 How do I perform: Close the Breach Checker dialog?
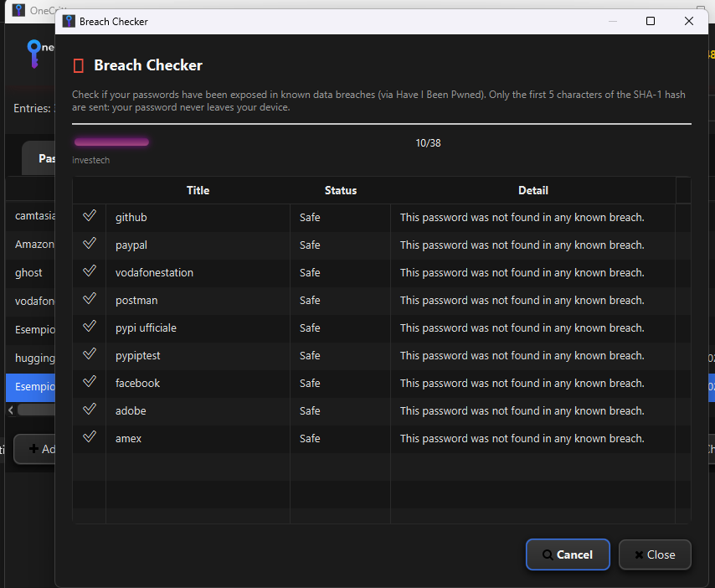tap(655, 554)
